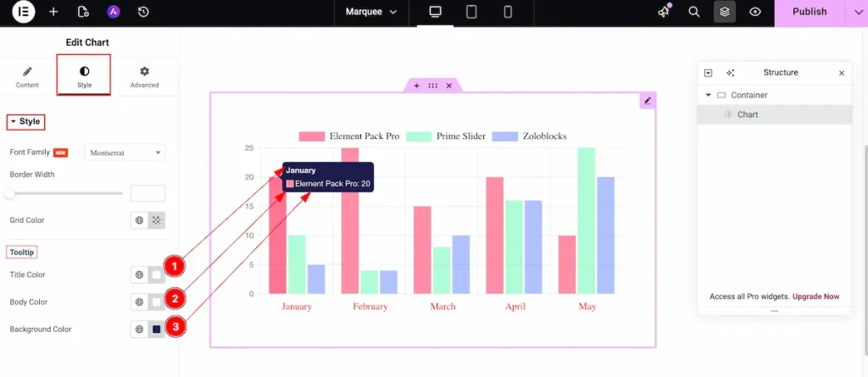Image resolution: width=868 pixels, height=377 pixels.
Task: Click the March axis label
Action: [x=442, y=307]
